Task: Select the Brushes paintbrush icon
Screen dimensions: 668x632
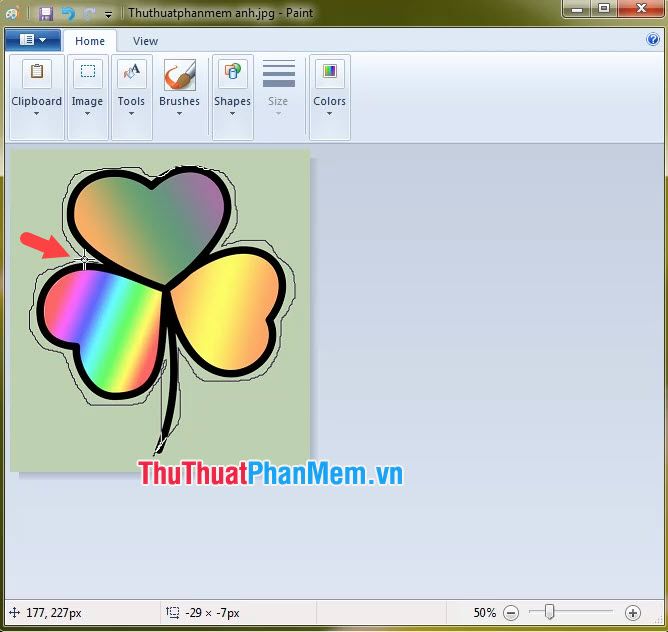Action: (180, 75)
